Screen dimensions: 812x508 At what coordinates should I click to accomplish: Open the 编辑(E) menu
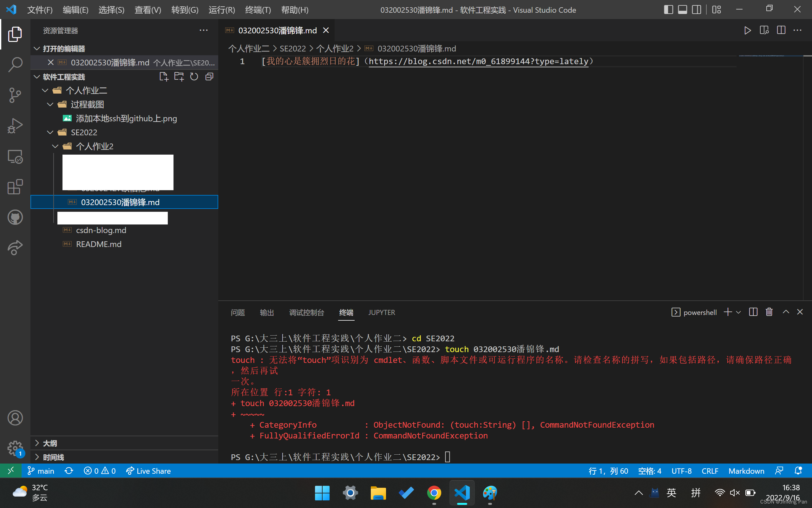click(x=75, y=10)
